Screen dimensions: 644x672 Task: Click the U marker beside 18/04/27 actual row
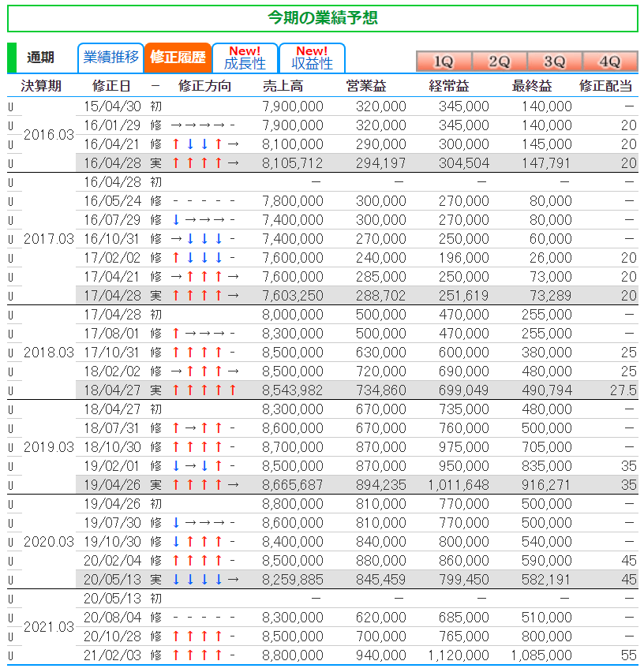[x=11, y=390]
